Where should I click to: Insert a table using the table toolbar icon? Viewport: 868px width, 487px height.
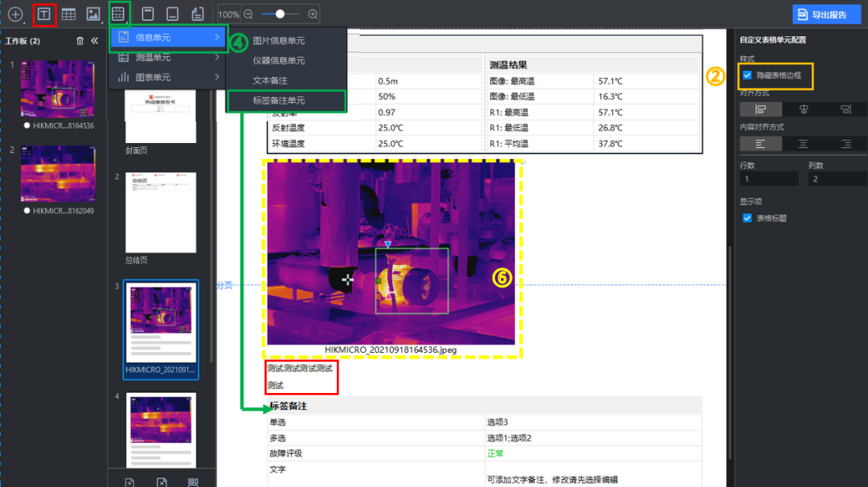click(68, 14)
